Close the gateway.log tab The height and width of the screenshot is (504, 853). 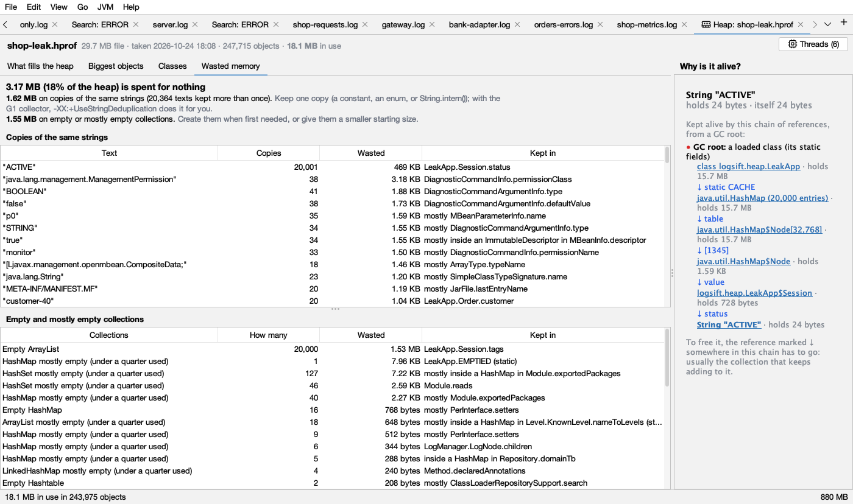coord(432,25)
